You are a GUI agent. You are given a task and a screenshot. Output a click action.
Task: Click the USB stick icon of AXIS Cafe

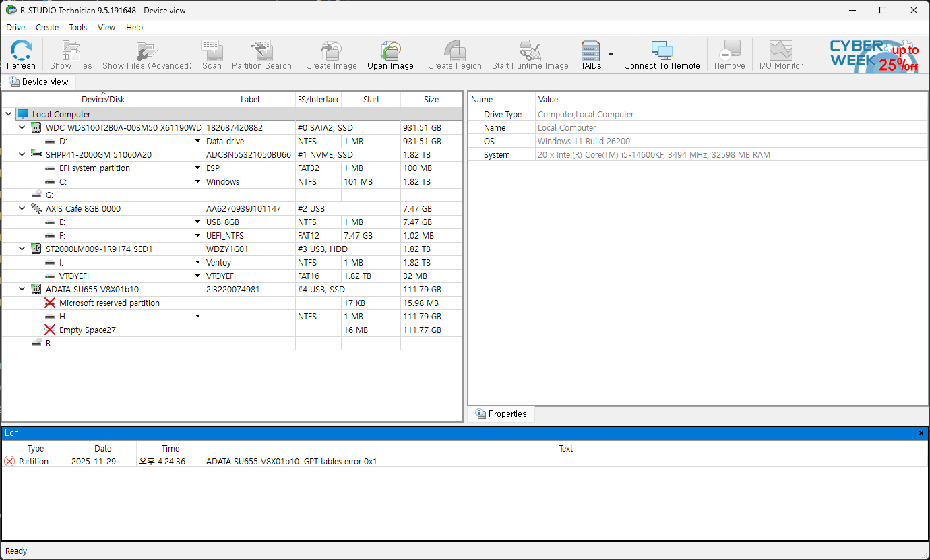coord(36,208)
